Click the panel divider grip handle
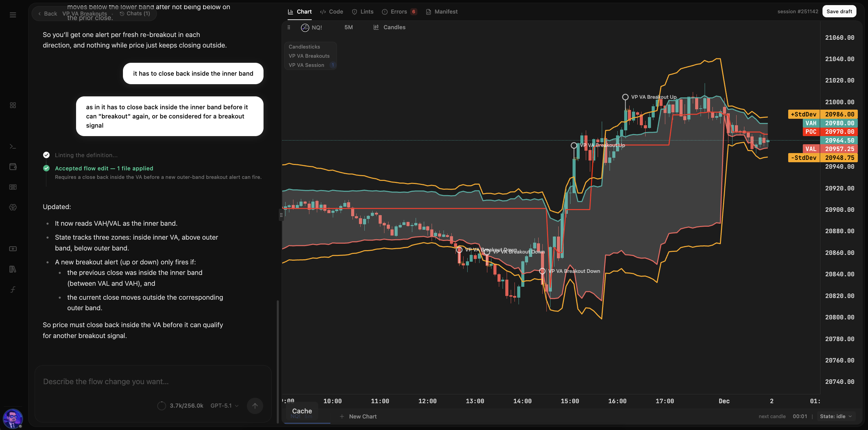Screen dimensions: 868x430 point(281,215)
